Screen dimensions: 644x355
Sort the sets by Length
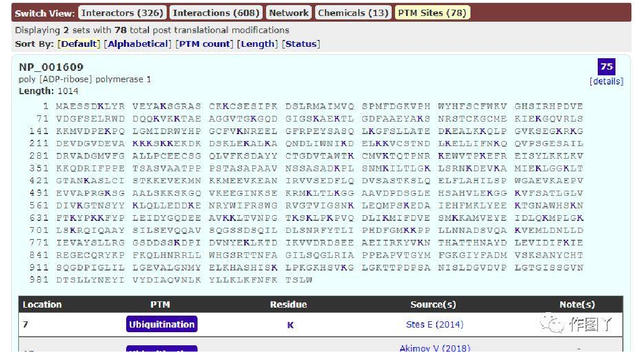coord(257,44)
